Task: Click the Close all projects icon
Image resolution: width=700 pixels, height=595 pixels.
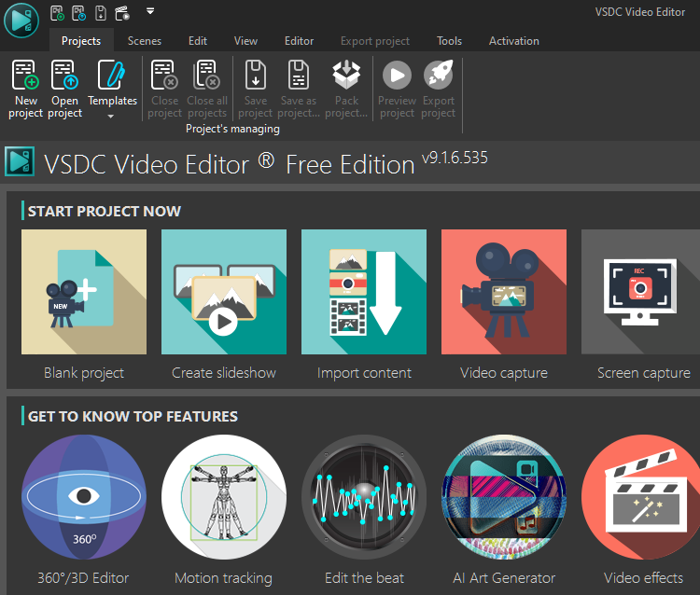Action: click(x=206, y=75)
